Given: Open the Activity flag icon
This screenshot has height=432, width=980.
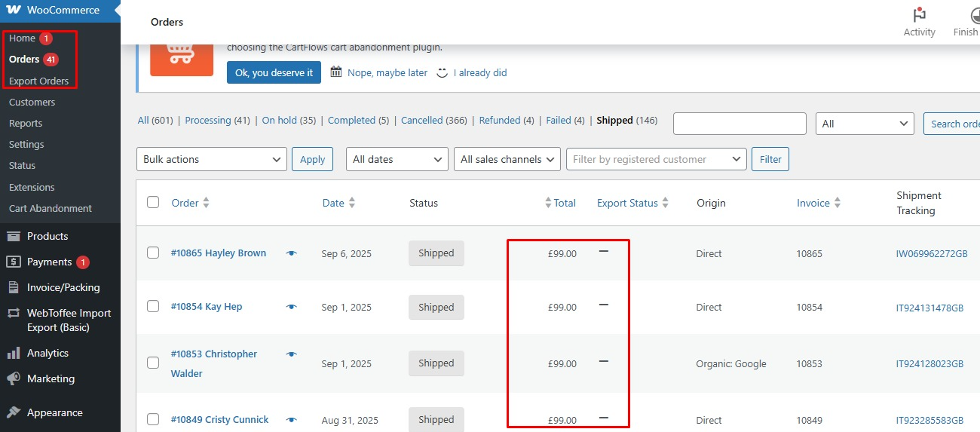Looking at the screenshot, I should tap(919, 15).
